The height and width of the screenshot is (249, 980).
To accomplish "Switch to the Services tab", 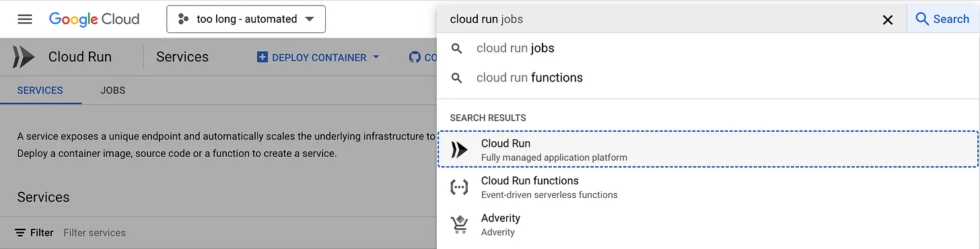I will 40,90.
